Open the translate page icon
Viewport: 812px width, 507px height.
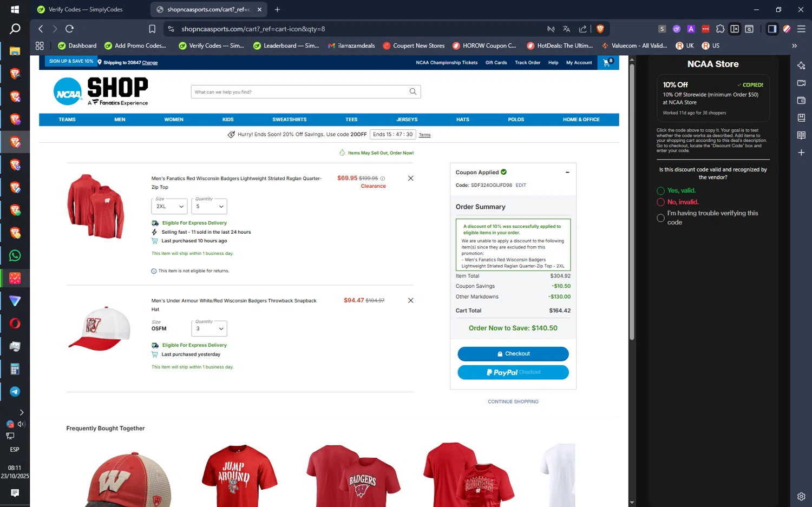(x=566, y=29)
